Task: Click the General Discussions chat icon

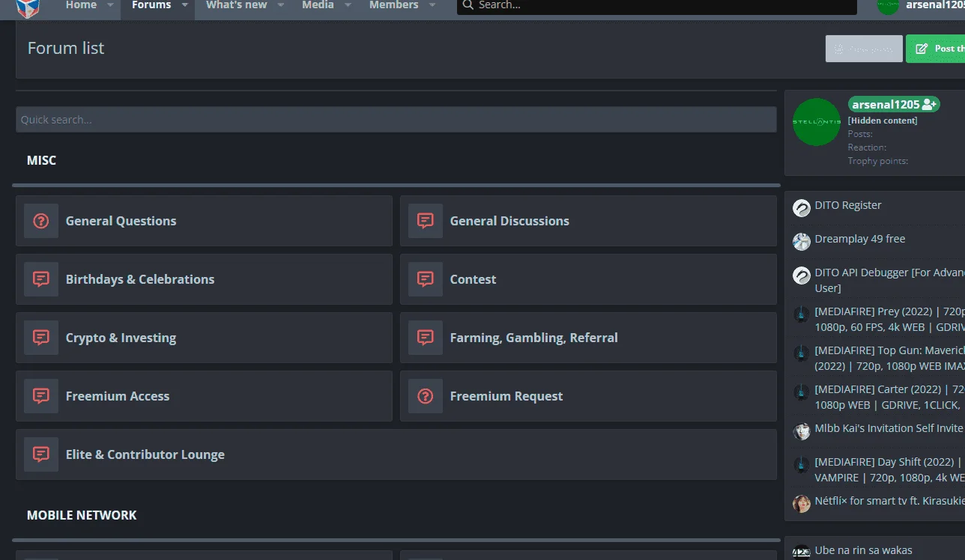Action: pyautogui.click(x=426, y=221)
